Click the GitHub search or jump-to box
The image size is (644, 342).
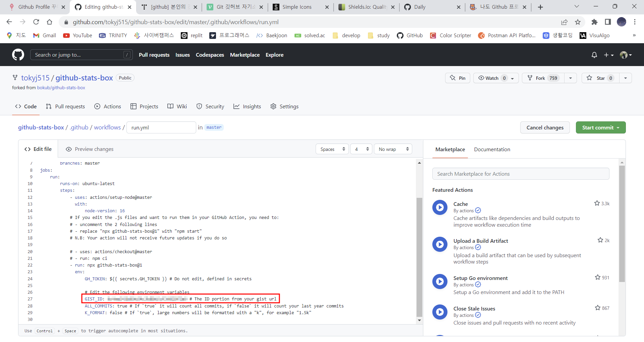coord(81,55)
